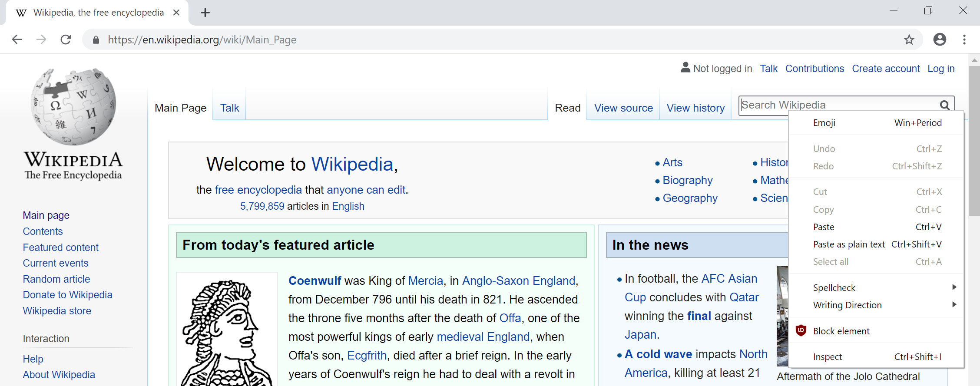The image size is (980, 386).
Task: Go to Featured content in sidebar
Action: [x=61, y=247]
